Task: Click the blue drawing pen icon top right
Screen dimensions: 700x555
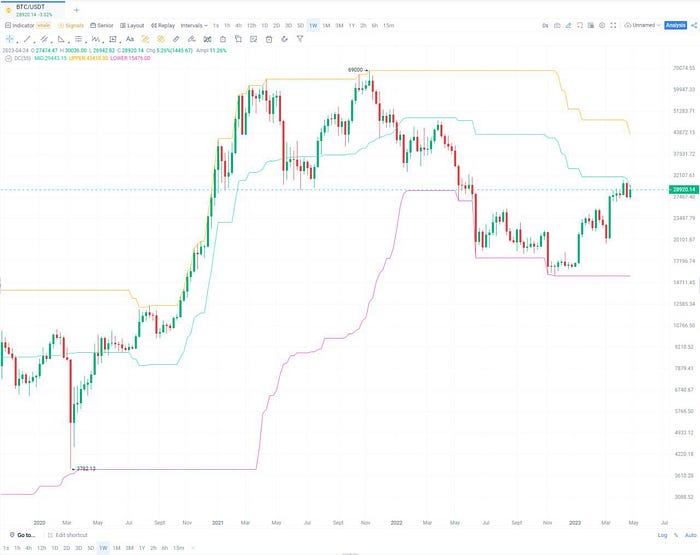Action: point(568,25)
